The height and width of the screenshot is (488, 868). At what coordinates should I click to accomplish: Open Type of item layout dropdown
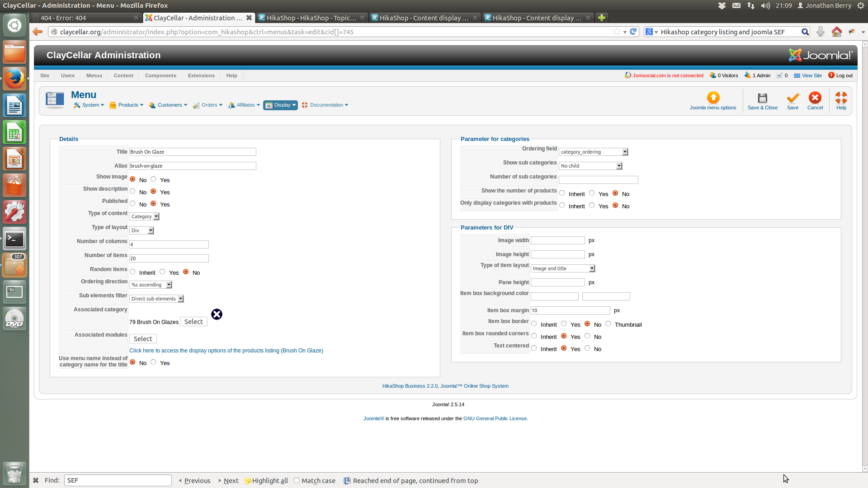pos(562,268)
